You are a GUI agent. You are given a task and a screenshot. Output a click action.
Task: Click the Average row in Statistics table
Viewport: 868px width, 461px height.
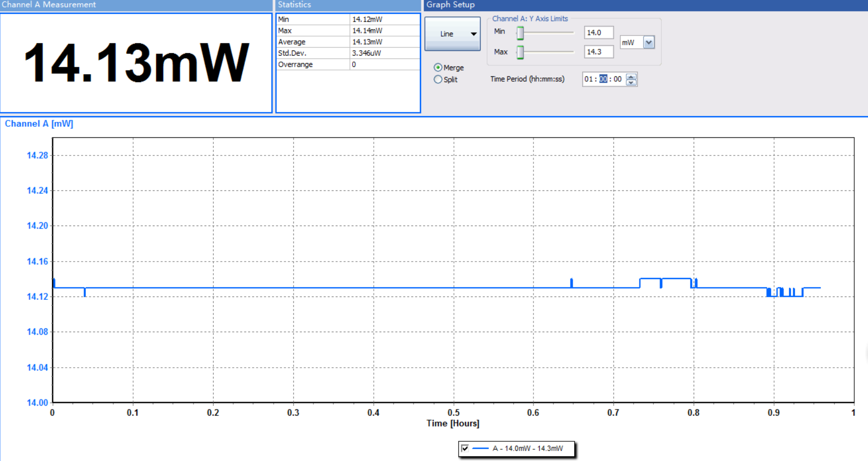[x=348, y=42]
